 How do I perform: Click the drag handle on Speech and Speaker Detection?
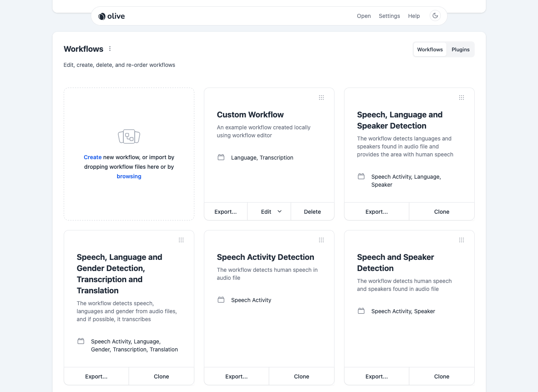[x=462, y=240]
